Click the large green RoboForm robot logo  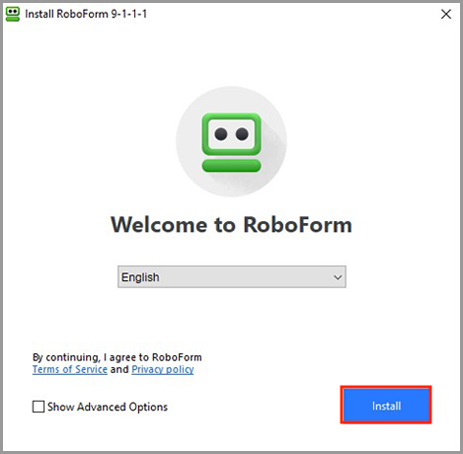[x=231, y=143]
